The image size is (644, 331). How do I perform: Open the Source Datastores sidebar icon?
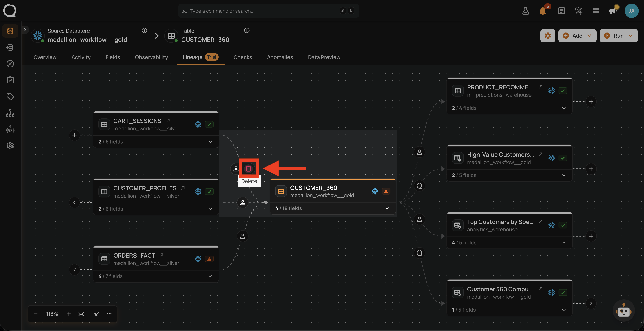tap(10, 31)
